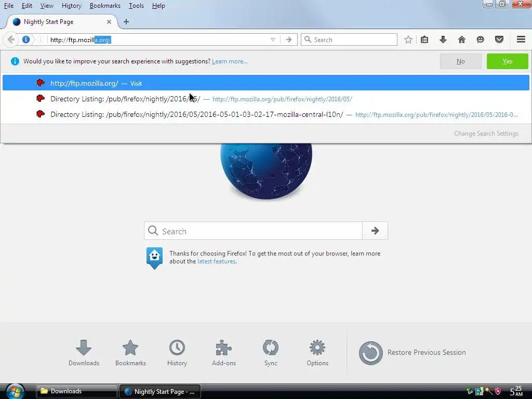Accept search suggestions with Yes button

tap(507, 61)
